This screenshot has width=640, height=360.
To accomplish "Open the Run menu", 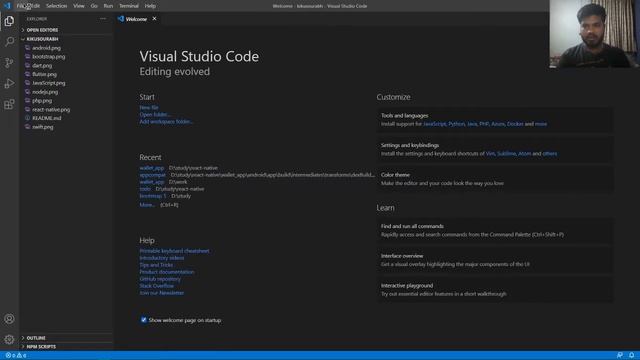I will click(108, 6).
